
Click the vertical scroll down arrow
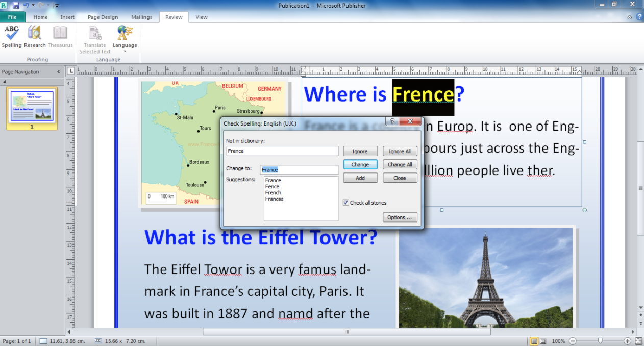pos(640,308)
